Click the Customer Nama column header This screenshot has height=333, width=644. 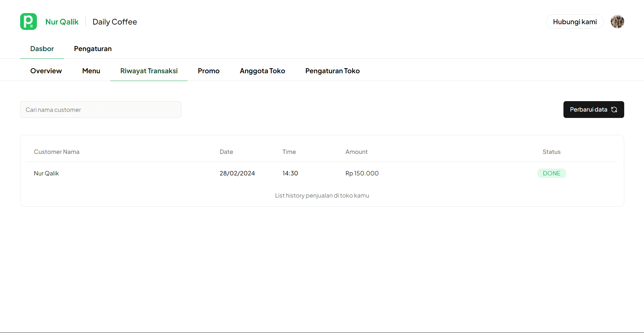pyautogui.click(x=57, y=152)
